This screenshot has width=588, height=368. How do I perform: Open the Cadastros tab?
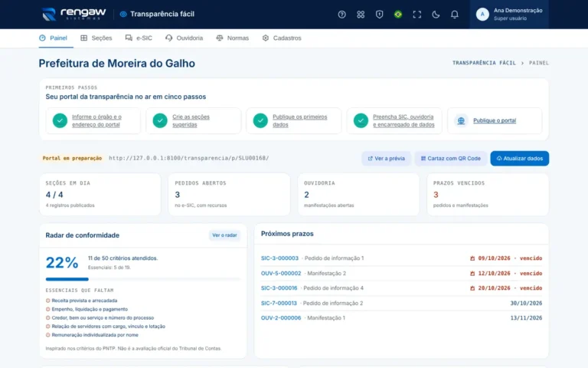coord(282,38)
